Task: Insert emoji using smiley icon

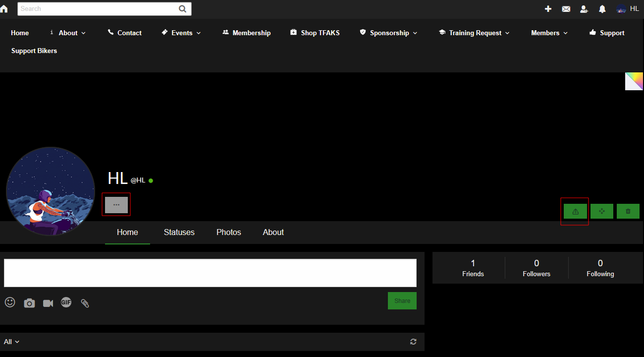Action: pyautogui.click(x=10, y=302)
